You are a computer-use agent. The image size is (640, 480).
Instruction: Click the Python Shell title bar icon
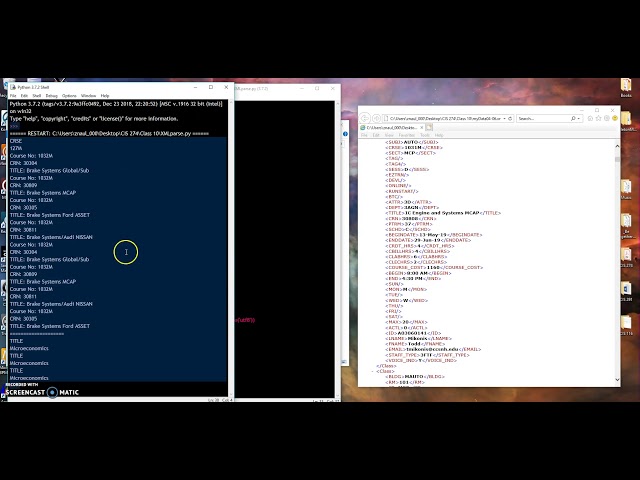pyautogui.click(x=13, y=87)
